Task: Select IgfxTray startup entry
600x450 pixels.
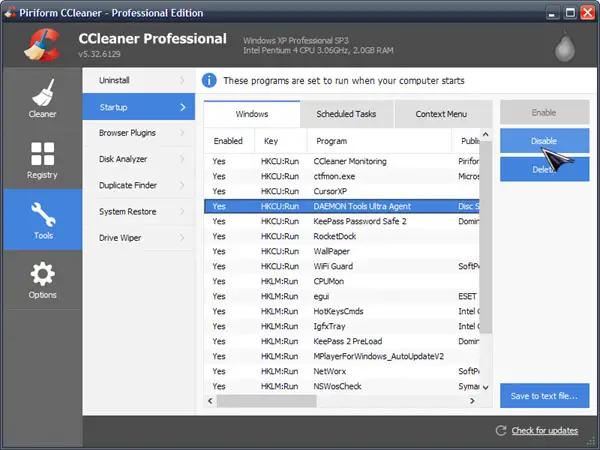Action: click(342, 326)
